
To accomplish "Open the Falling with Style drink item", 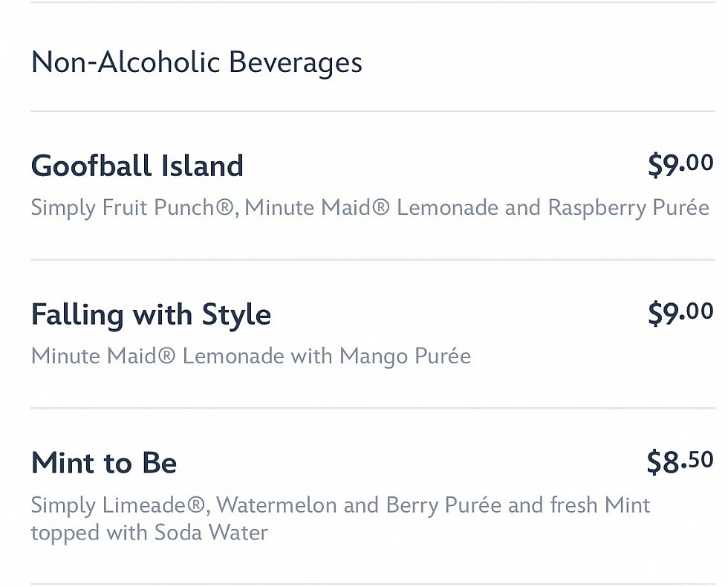I will click(151, 314).
